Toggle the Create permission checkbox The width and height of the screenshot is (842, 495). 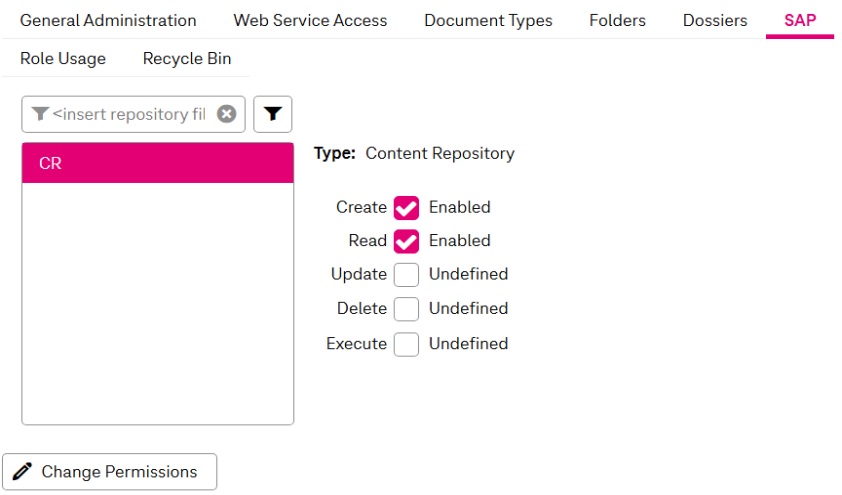pyautogui.click(x=406, y=208)
